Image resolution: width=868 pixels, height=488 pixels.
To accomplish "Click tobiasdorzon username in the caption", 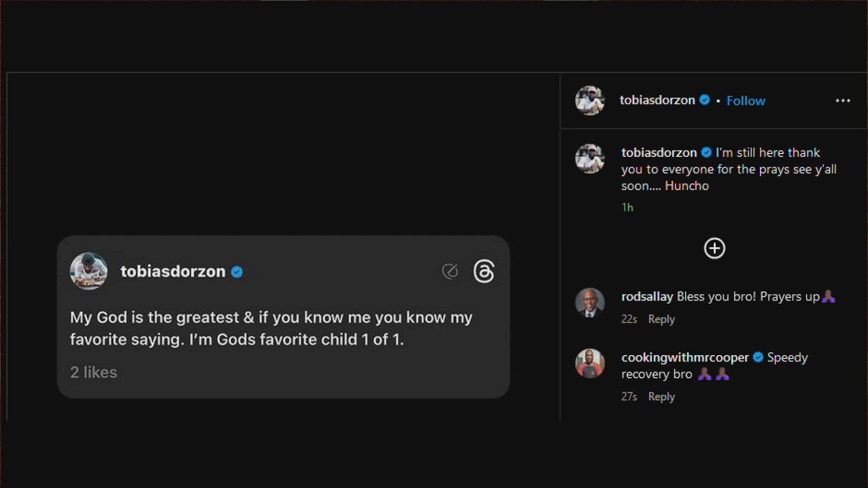I will (x=659, y=153).
